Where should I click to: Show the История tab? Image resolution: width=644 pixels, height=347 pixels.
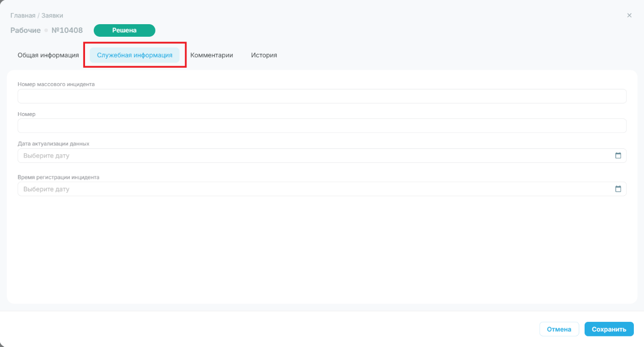[x=264, y=55]
